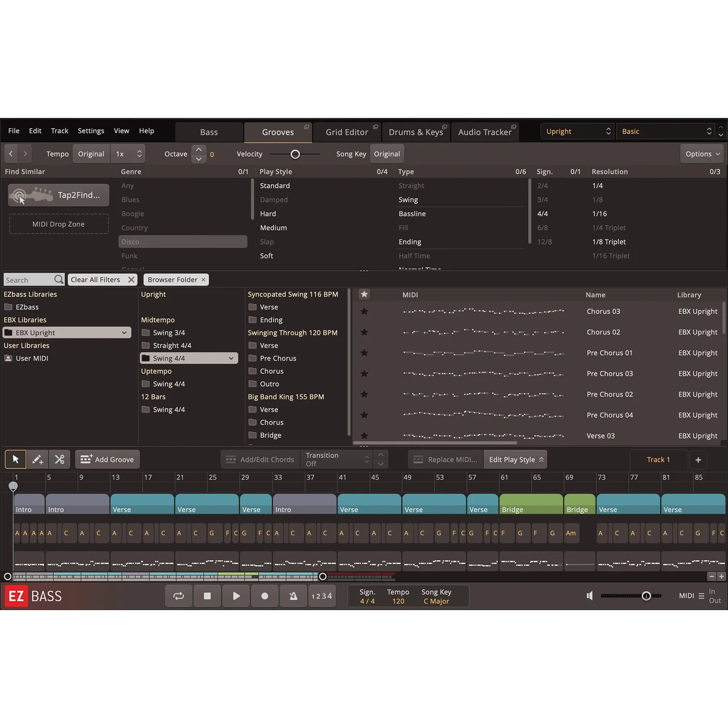Expand the Midtempo Swing 4/4 folder chevron

[x=231, y=358]
